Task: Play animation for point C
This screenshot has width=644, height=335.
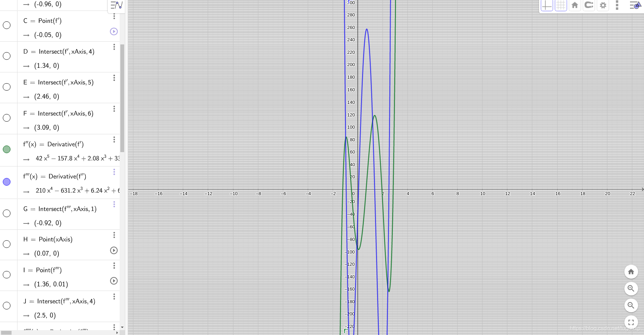Action: [114, 31]
